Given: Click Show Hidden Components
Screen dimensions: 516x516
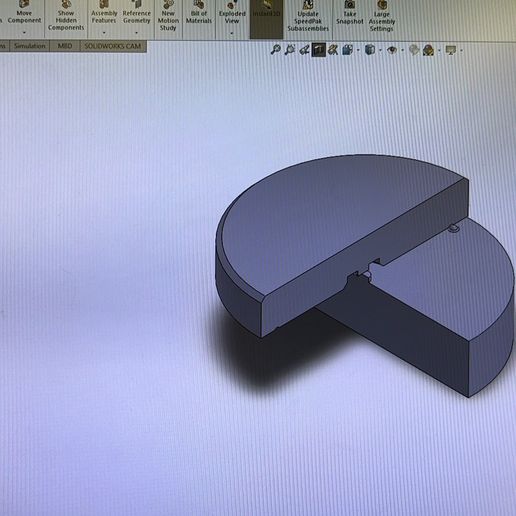Looking at the screenshot, I should click(66, 17).
